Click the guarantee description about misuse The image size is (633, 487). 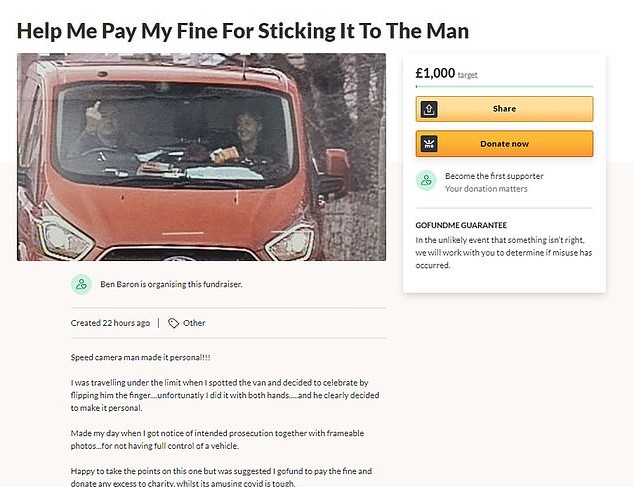click(x=504, y=252)
